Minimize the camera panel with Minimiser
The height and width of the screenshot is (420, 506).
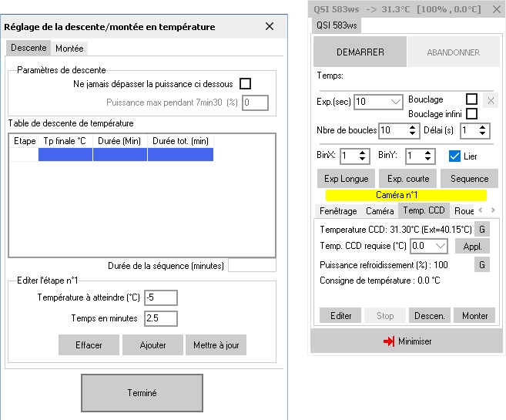(x=406, y=341)
